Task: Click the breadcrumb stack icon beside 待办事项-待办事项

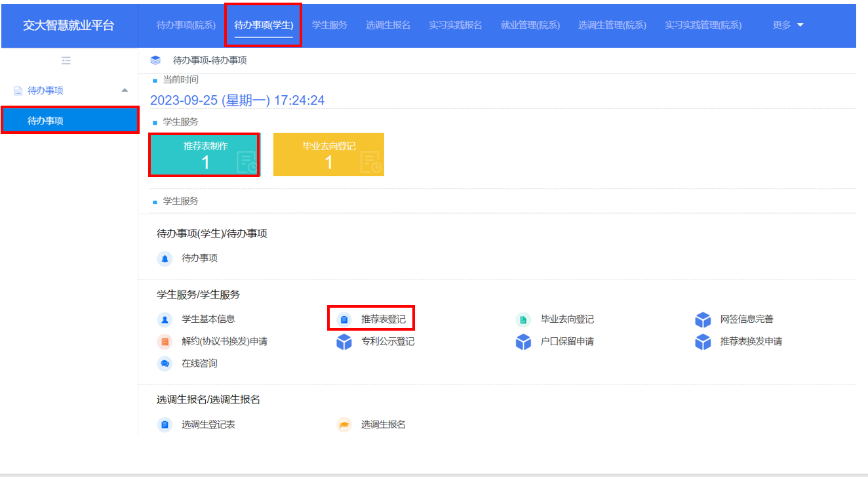Action: (155, 58)
